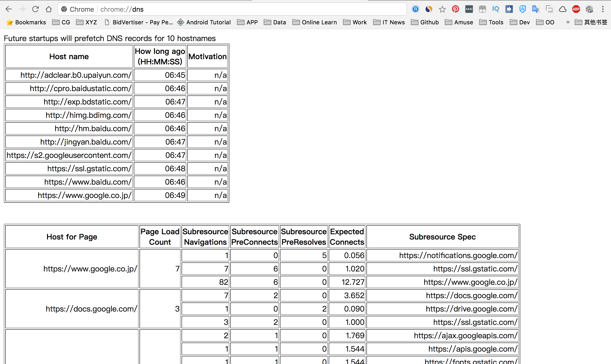Screen dimensions: 611x364
Task: Open Chrome's three-dot menu
Action: click(603, 9)
